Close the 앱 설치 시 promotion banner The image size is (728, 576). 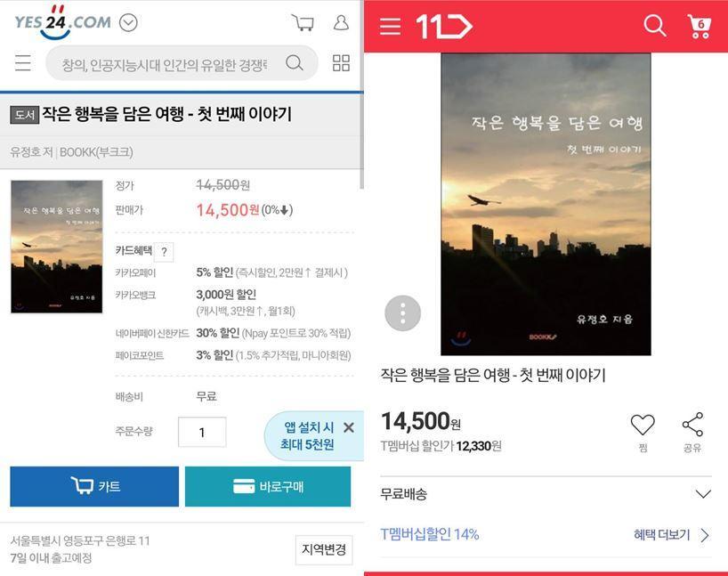point(349,427)
